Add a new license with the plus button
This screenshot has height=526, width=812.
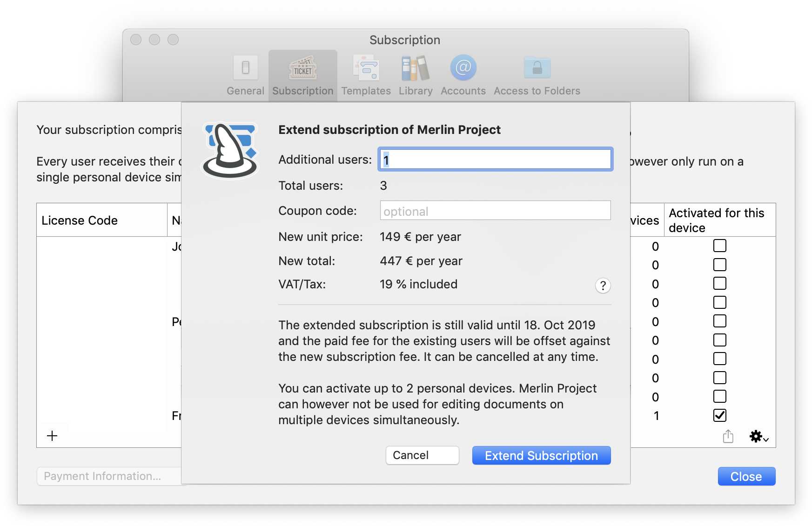[x=52, y=436]
